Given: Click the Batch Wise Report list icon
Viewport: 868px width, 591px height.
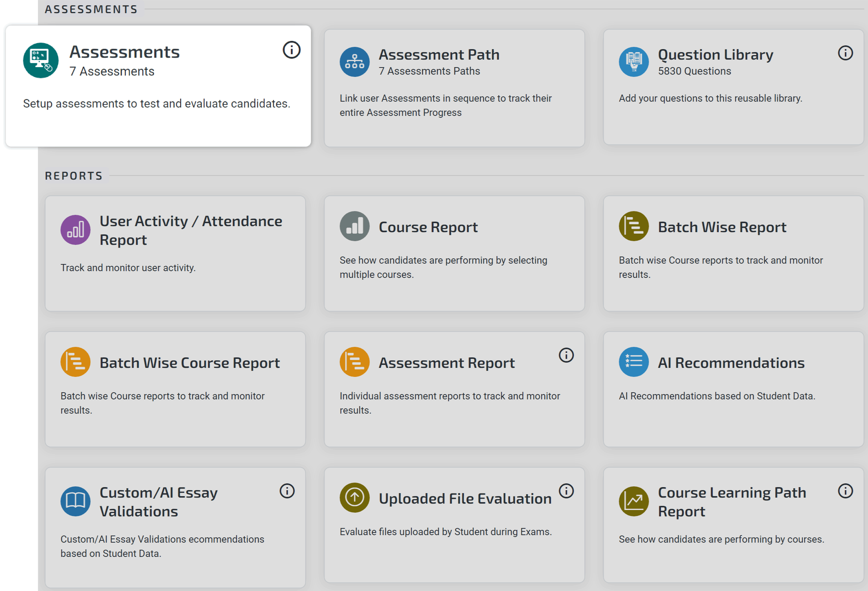Looking at the screenshot, I should 633,226.
